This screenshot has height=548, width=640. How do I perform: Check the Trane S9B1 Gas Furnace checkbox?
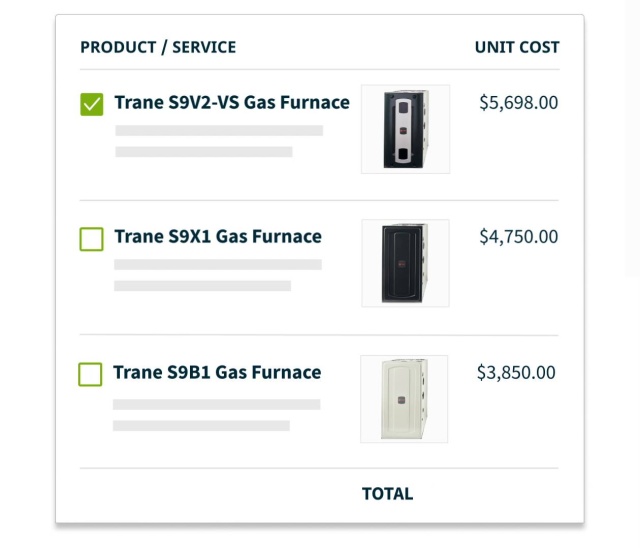coord(90,374)
